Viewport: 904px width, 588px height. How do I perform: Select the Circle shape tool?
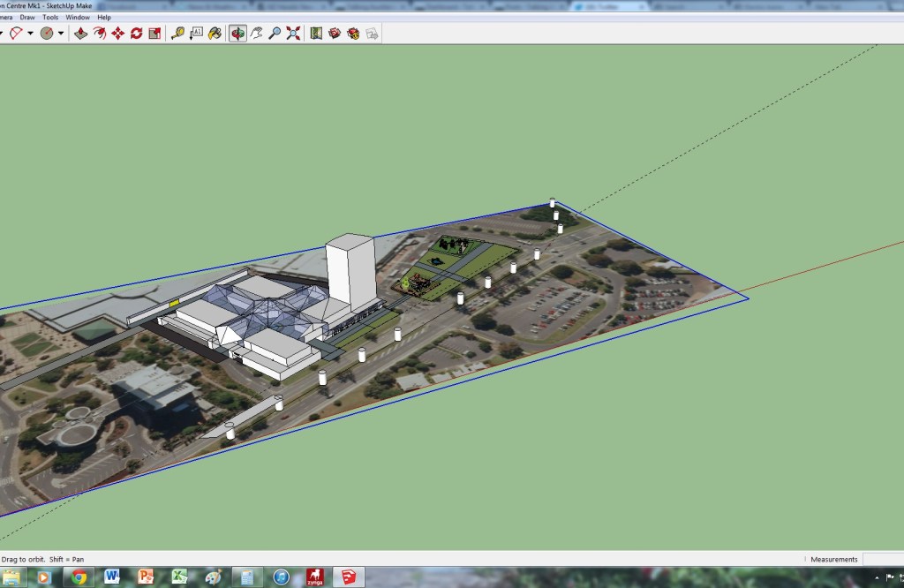point(47,34)
